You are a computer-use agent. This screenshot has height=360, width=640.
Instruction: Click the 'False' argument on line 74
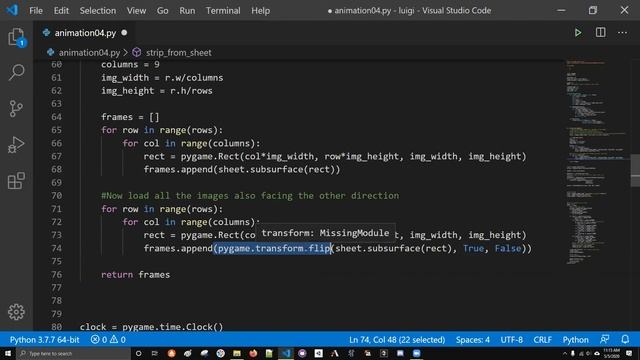point(508,248)
